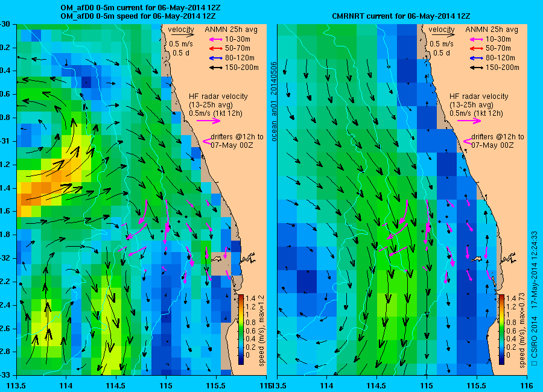Image resolution: width=543 pixels, height=392 pixels.
Task: Click the HF radar magenta arrow in left panel
Action: (x=209, y=121)
